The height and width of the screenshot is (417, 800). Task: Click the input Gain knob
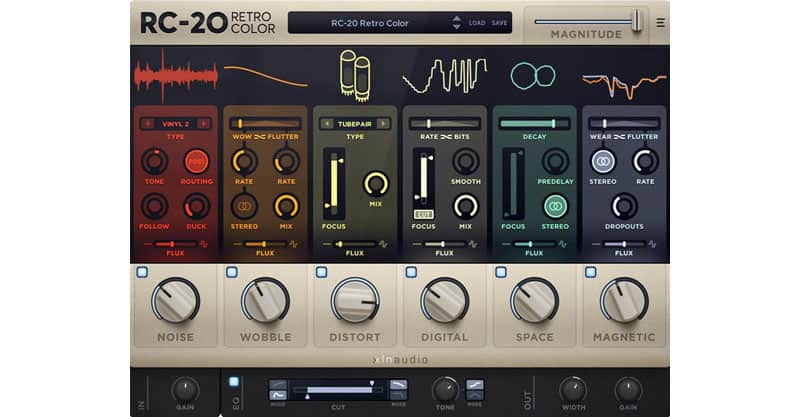pyautogui.click(x=185, y=390)
